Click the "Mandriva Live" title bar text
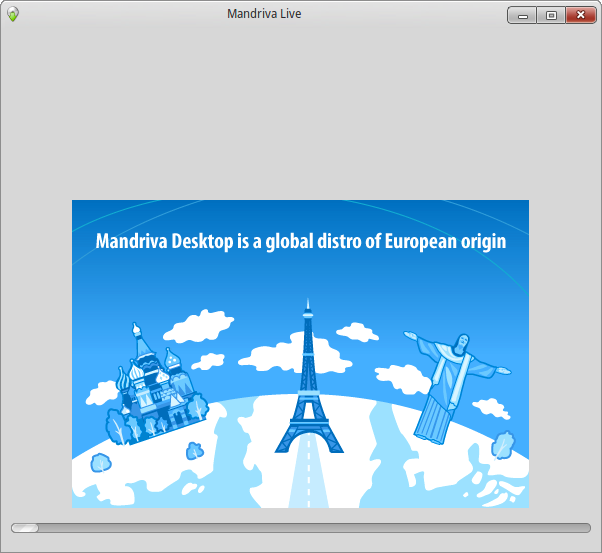Viewport: 602px width, 553px height. (264, 14)
